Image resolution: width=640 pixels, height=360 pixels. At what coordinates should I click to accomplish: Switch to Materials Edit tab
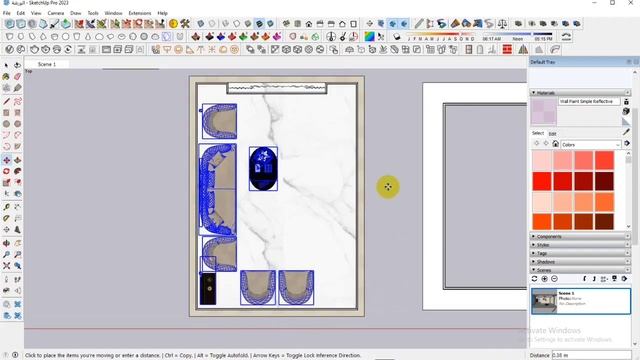552,133
